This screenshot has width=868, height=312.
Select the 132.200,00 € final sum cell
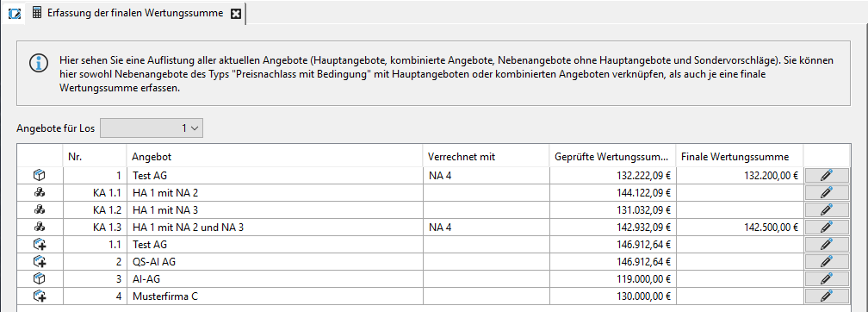(740, 176)
